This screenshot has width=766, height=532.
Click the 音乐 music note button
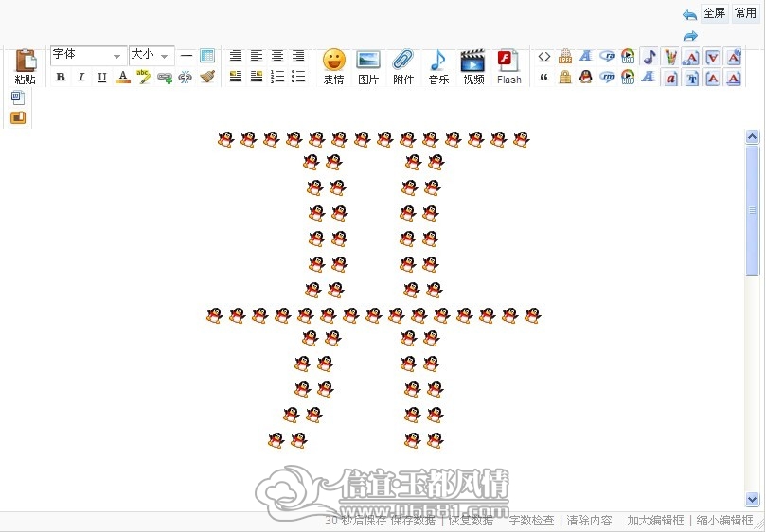click(x=438, y=67)
